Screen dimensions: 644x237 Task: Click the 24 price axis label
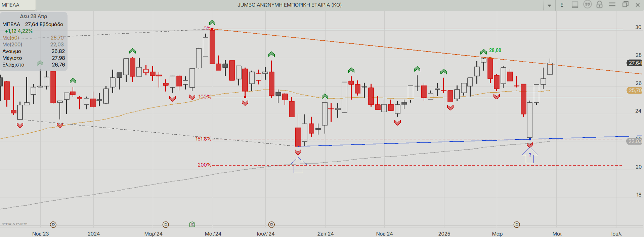click(x=638, y=111)
